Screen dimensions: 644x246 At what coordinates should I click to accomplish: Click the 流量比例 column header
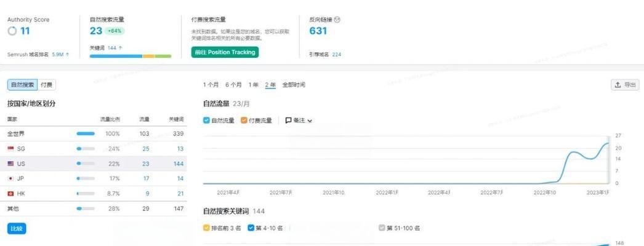coord(110,119)
